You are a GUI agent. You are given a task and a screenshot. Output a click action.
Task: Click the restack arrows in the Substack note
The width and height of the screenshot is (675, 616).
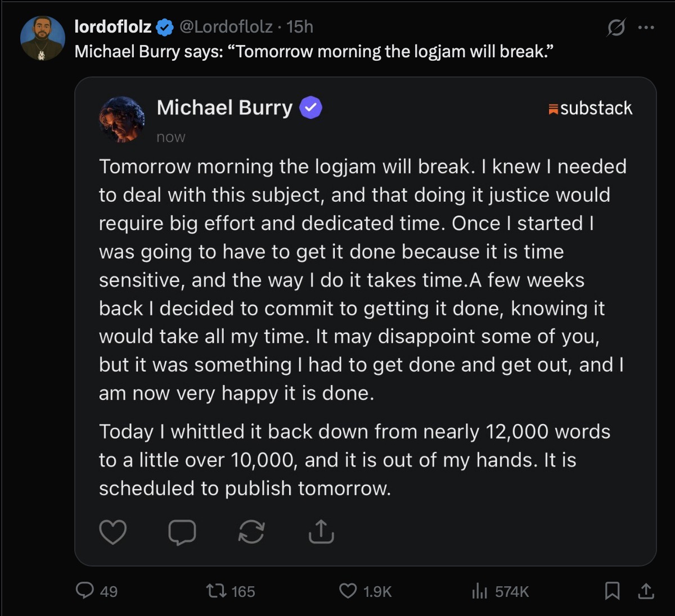point(251,532)
